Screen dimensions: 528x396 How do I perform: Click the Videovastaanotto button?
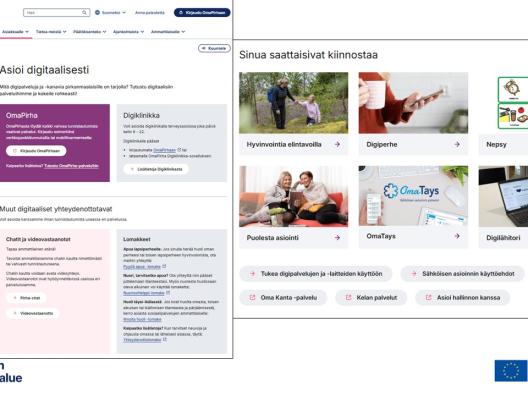[33, 313]
